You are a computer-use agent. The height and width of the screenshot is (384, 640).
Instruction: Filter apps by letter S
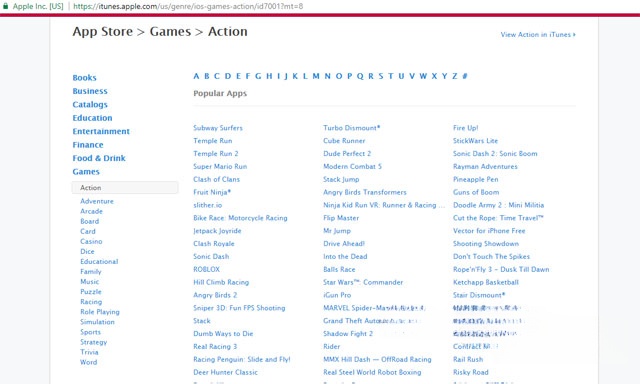[x=380, y=76]
